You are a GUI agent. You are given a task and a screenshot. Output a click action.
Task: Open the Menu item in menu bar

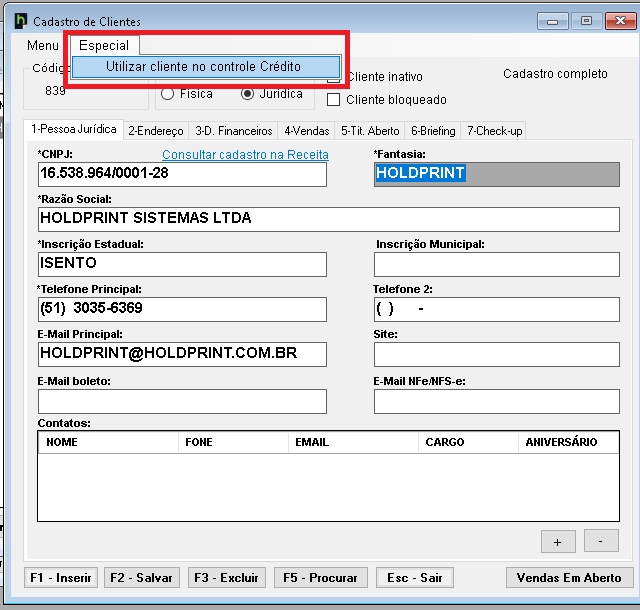point(43,45)
